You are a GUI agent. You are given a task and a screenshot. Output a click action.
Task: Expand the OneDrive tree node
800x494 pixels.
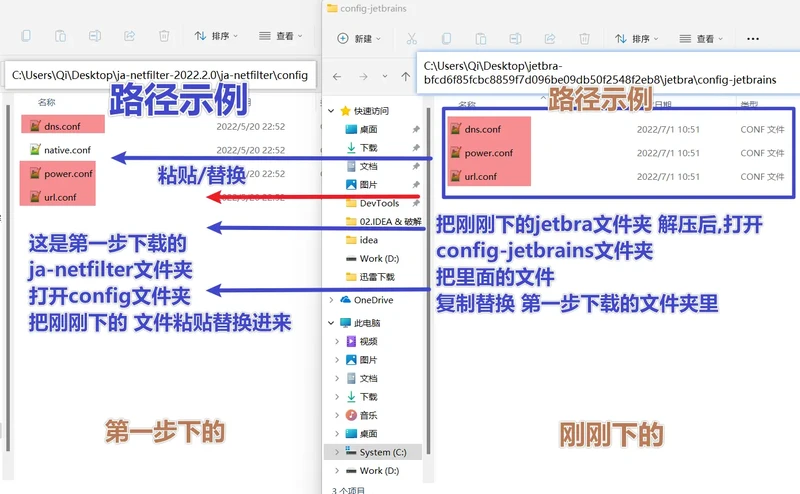click(x=332, y=300)
